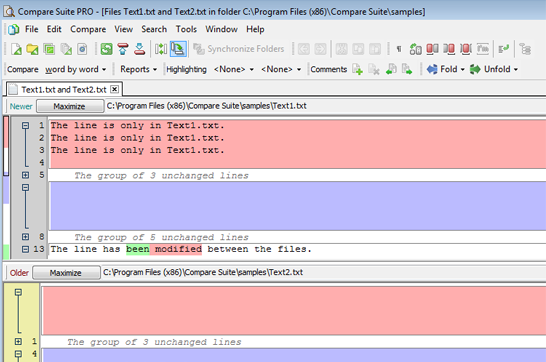Click the add comment plus icon

click(357, 69)
